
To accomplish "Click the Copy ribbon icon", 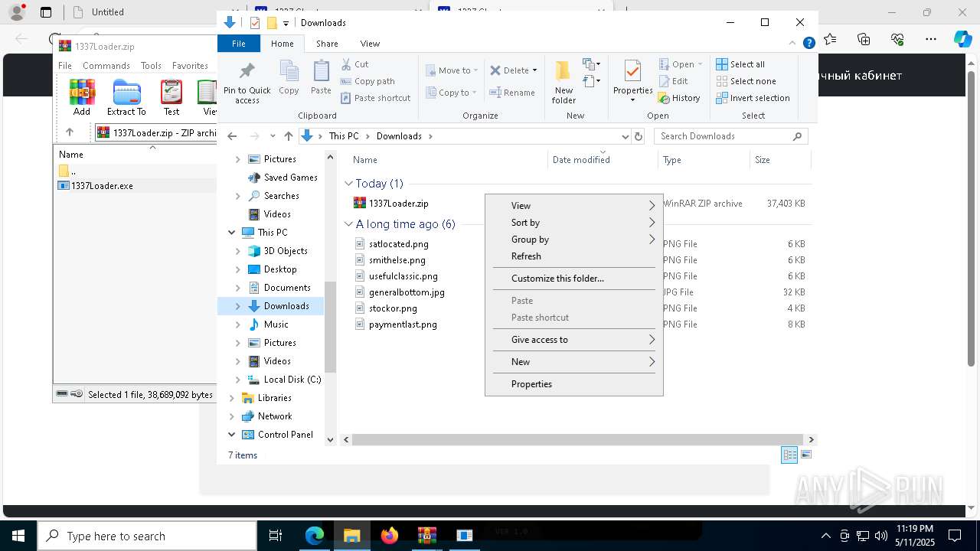I will [289, 77].
